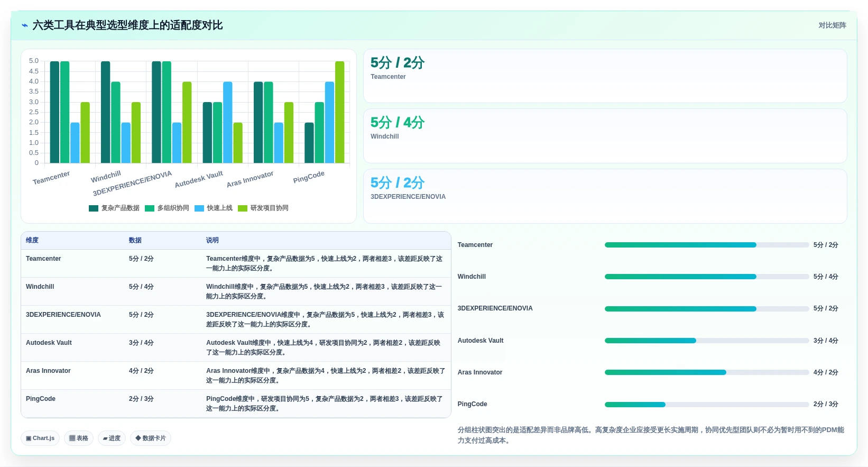The width and height of the screenshot is (868, 467).
Task: Click the Aras Innovator table row name
Action: click(48, 371)
